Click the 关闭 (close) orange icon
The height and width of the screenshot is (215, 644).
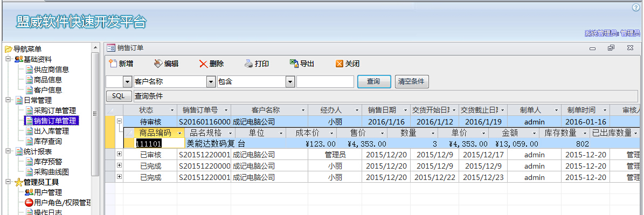340,64
